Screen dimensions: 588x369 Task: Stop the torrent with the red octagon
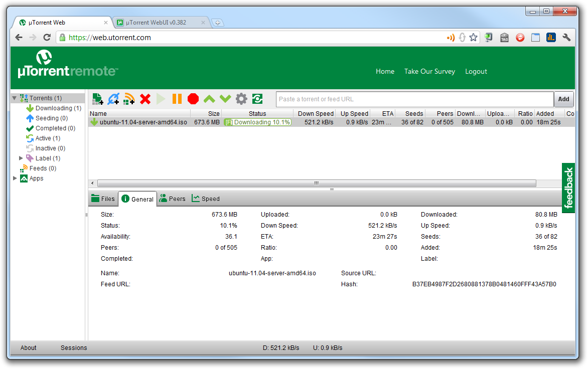click(193, 99)
